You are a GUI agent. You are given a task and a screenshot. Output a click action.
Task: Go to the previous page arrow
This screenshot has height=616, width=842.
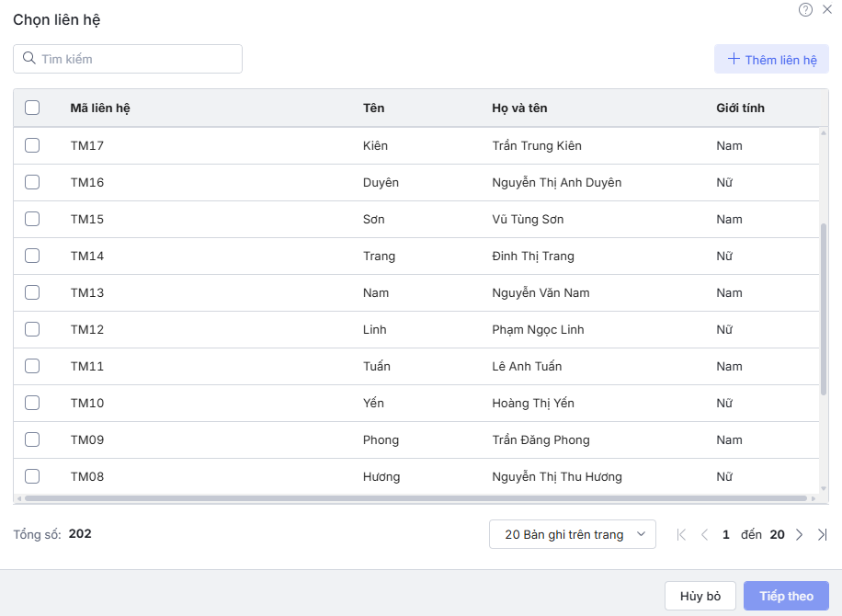704,534
